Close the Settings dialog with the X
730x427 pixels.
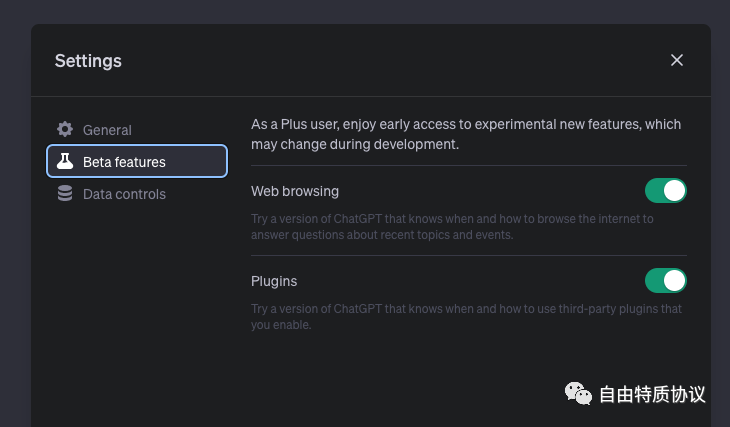(677, 60)
